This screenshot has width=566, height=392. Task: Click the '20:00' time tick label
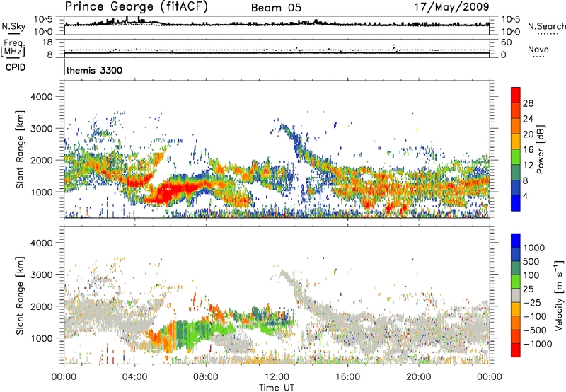418,377
